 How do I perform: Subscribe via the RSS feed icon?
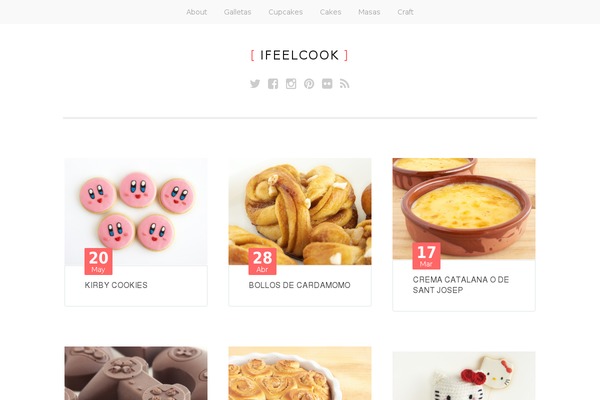coord(344,84)
